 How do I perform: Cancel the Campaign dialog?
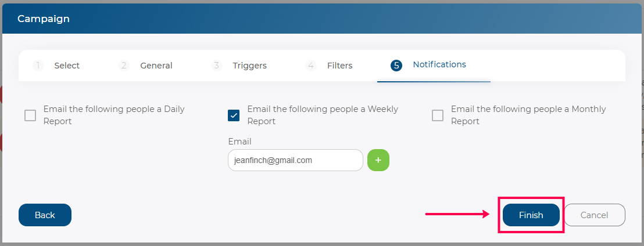point(594,215)
